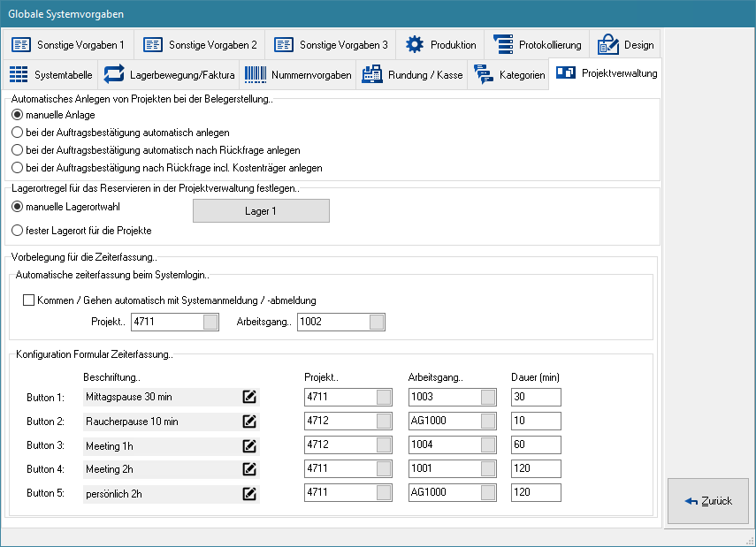
Task: Click the form icon on Sonstige Vorgaben 1
Action: pyautogui.click(x=21, y=44)
